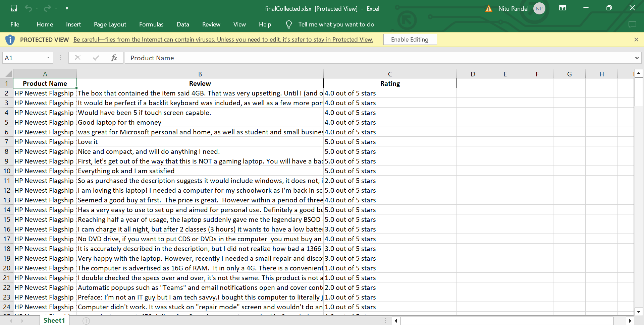The width and height of the screenshot is (644, 325).
Task: Expand the Name Box dropdown arrow
Action: coord(49,58)
